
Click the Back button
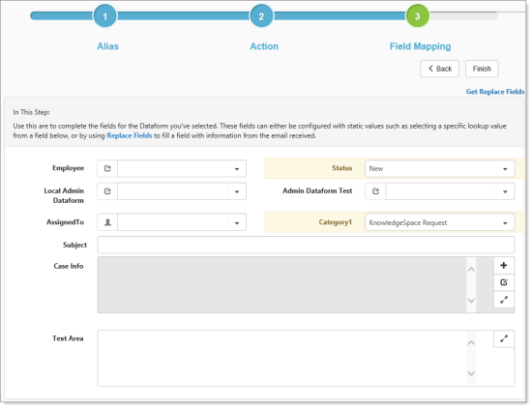tap(440, 69)
